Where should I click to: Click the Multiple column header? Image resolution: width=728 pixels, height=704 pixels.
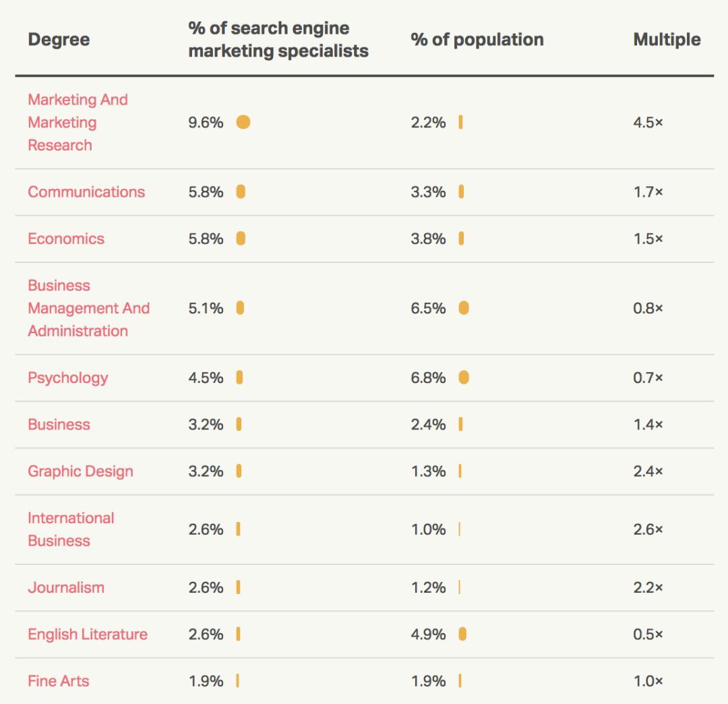(x=667, y=40)
